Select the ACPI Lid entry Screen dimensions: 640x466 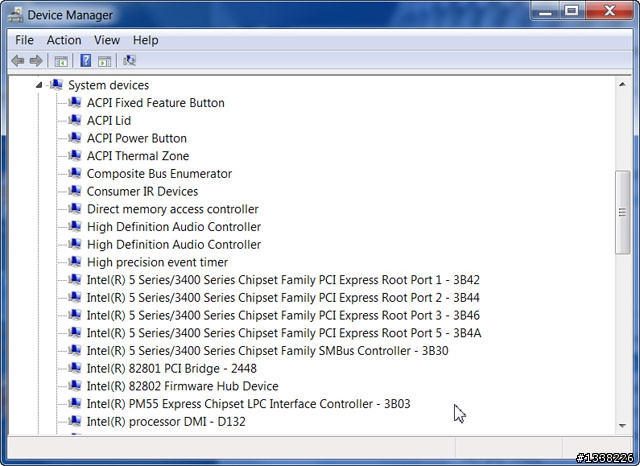coord(109,120)
